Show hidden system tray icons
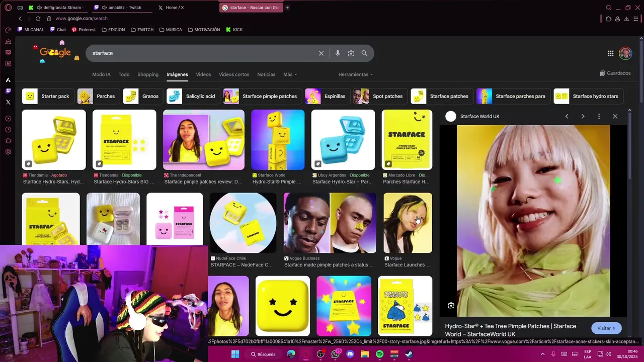Viewport: 644px width, 362px height. pos(542,354)
